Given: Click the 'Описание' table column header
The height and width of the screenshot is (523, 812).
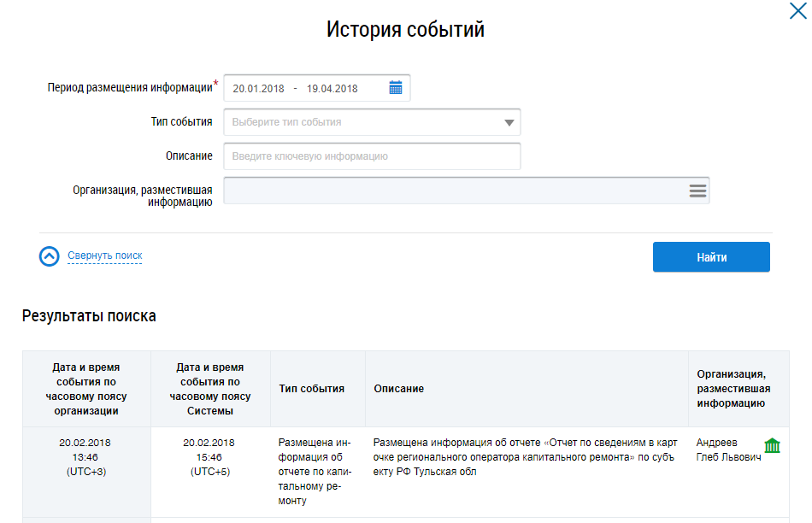Looking at the screenshot, I should click(399, 389).
